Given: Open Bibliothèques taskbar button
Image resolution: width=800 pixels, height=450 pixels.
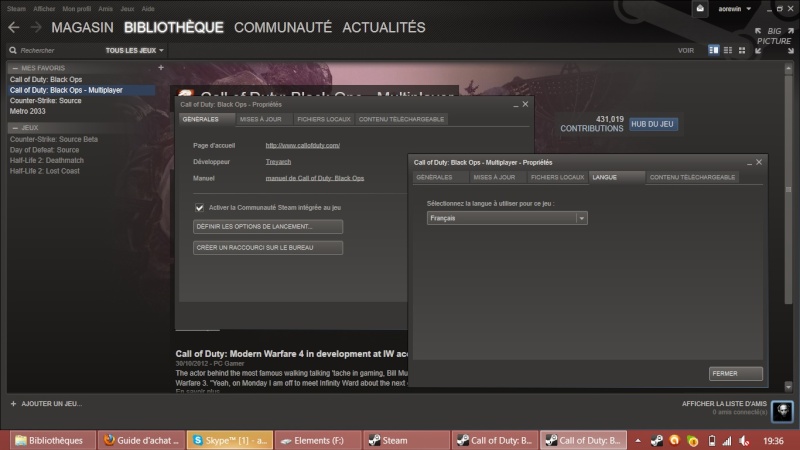Looking at the screenshot, I should [x=52, y=440].
